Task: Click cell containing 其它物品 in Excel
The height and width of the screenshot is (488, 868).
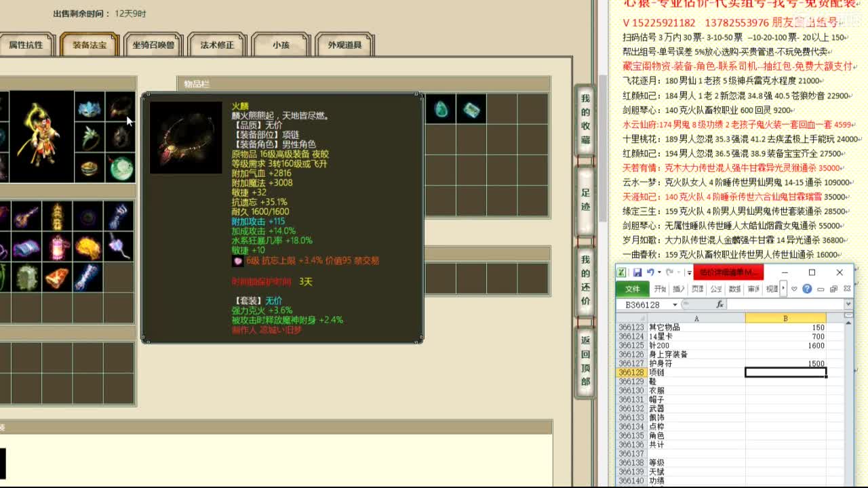Action: point(696,327)
